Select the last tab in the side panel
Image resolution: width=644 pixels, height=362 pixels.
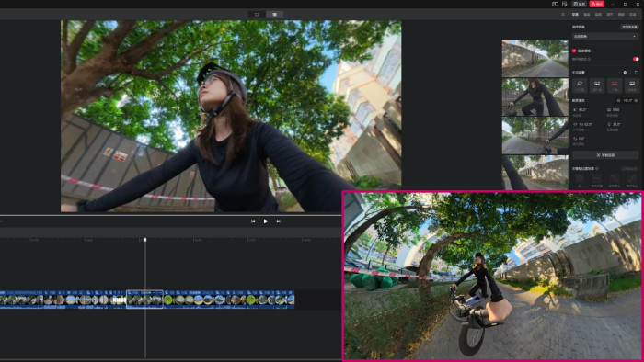[633, 15]
